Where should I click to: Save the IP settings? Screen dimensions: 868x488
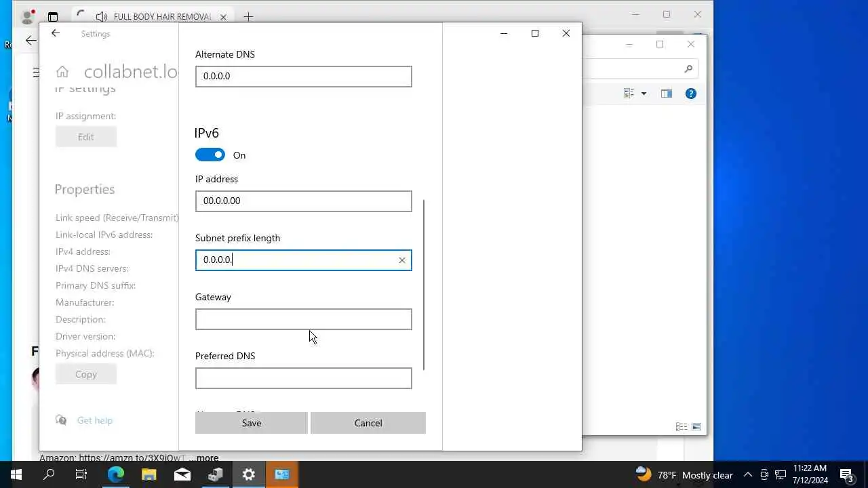pyautogui.click(x=251, y=423)
